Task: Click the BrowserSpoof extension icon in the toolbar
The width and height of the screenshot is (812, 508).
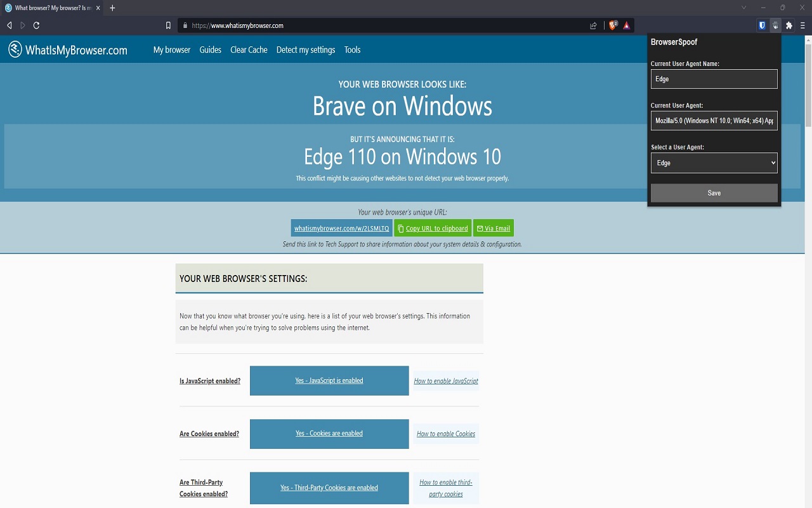Action: coord(775,25)
